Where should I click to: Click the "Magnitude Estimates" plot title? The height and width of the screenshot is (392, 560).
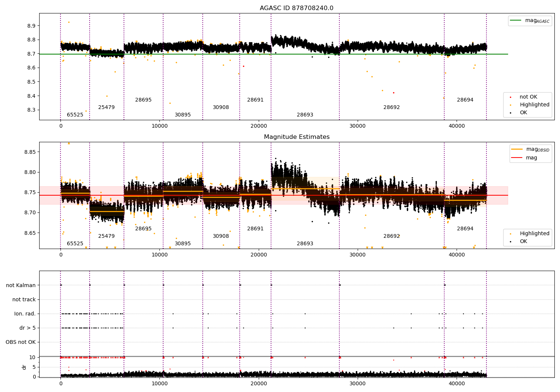(x=296, y=137)
